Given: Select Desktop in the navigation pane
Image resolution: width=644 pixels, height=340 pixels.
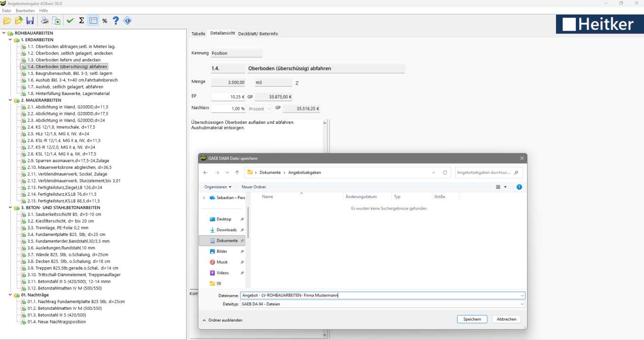Looking at the screenshot, I should (224, 219).
